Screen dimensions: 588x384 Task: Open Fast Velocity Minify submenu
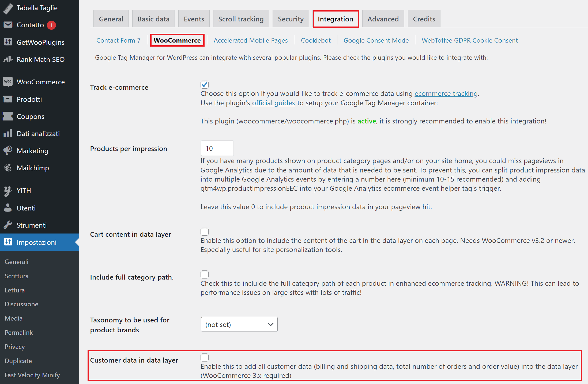click(32, 375)
